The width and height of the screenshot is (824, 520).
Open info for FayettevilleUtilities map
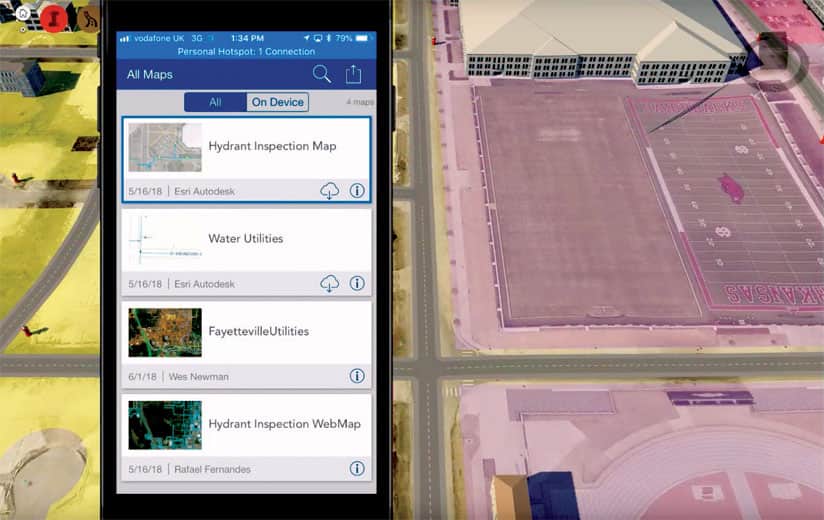pyautogui.click(x=357, y=376)
